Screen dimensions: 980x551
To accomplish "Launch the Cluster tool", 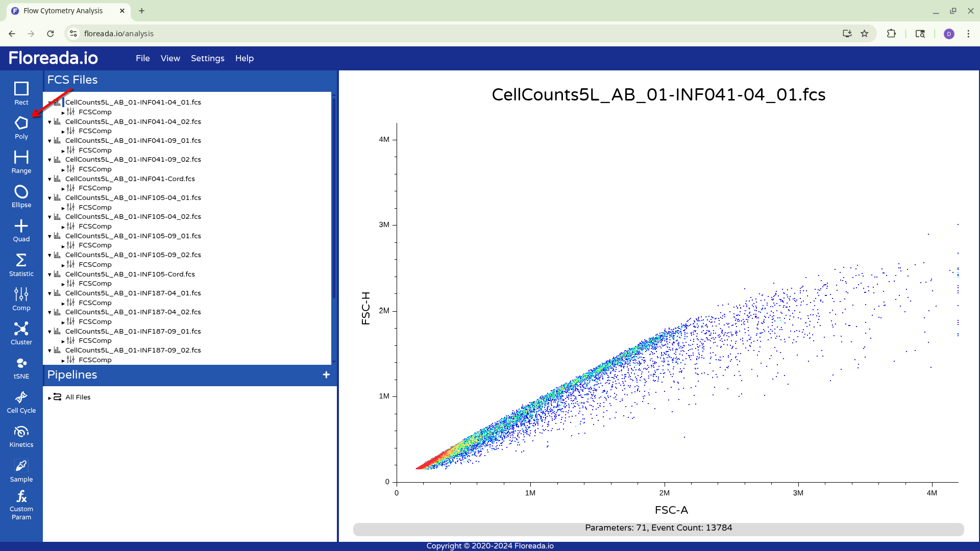I will point(21,333).
